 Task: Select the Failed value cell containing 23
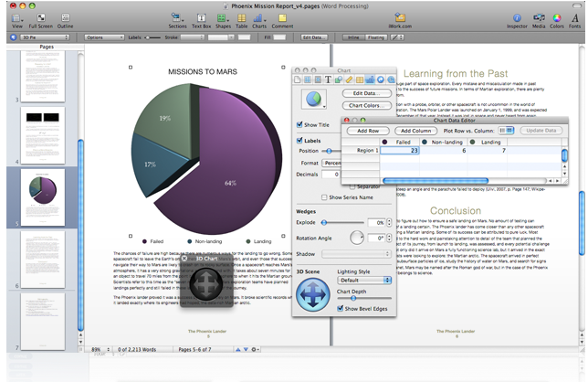tap(402, 151)
